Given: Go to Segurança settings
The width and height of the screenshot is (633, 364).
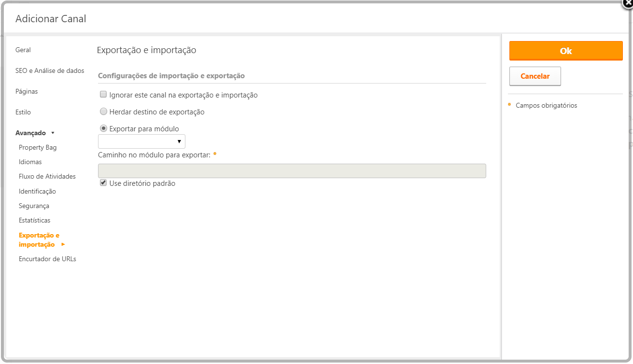Looking at the screenshot, I should pos(34,206).
